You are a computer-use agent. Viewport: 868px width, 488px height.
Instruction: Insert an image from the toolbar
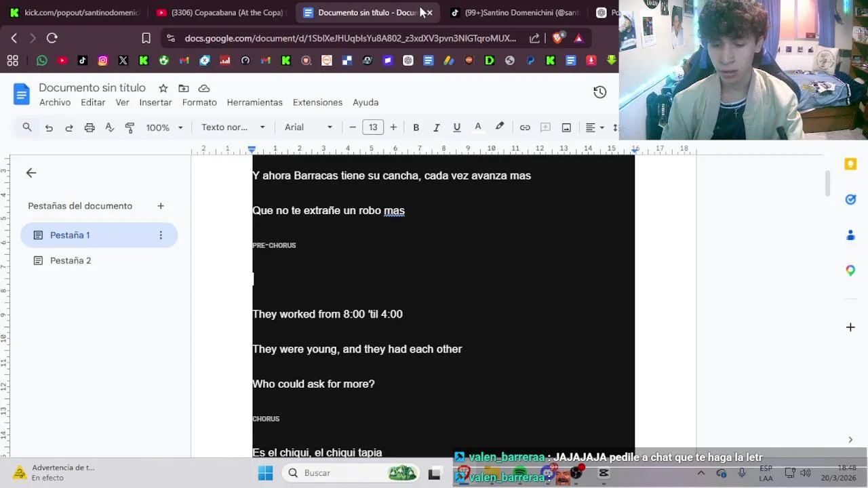[x=566, y=127]
